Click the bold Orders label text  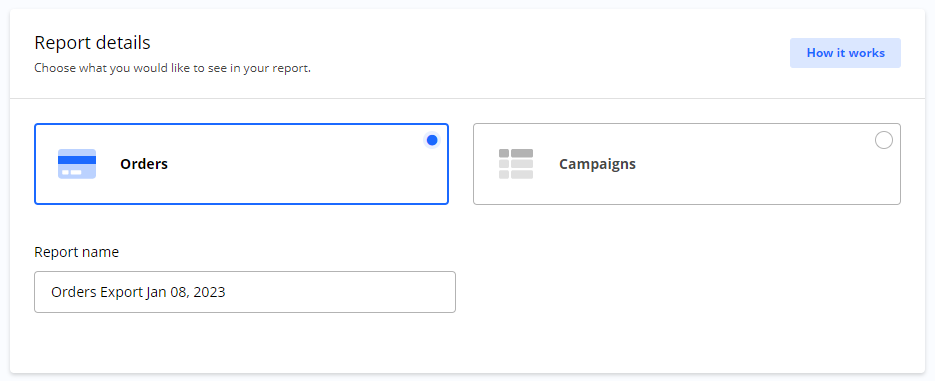coord(144,164)
